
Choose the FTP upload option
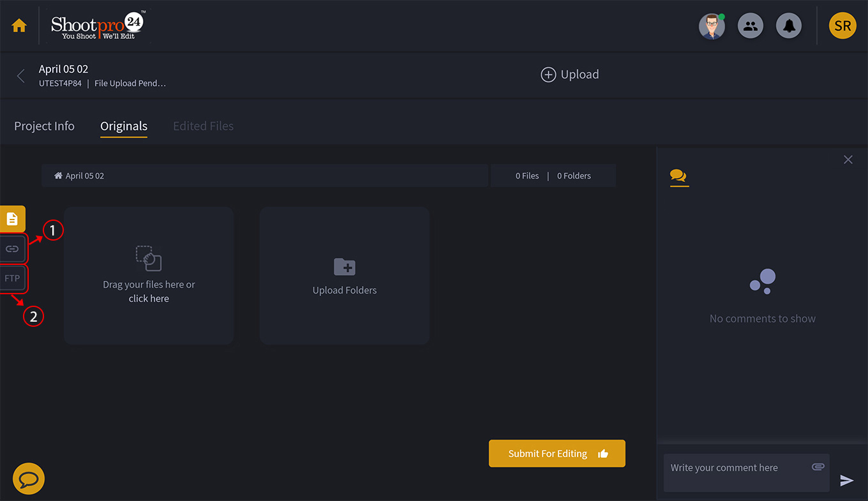12,279
